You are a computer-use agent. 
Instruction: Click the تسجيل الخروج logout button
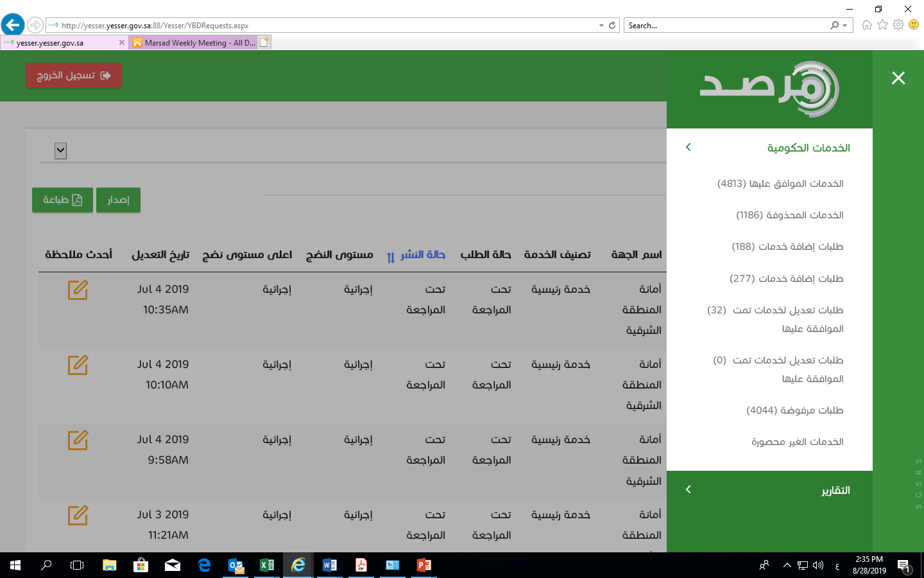pos(74,75)
